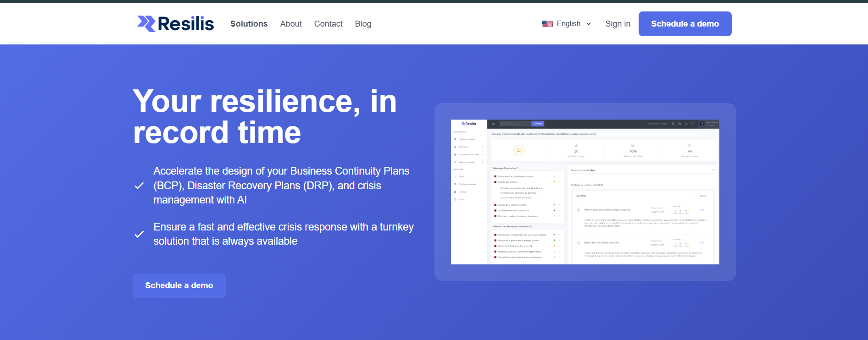Click the checkmark beside the crisis response text
The image size is (868, 340).
point(139,234)
